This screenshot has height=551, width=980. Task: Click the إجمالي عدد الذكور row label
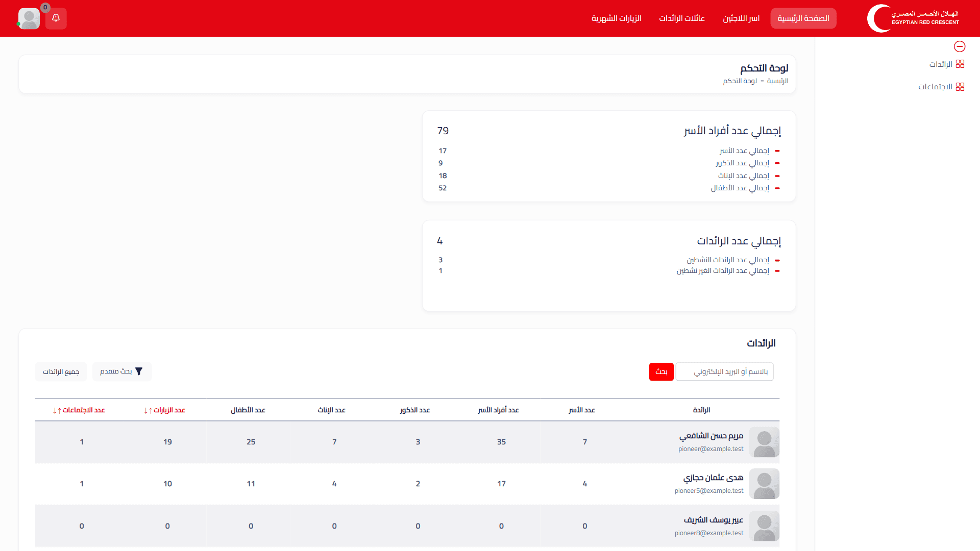(x=742, y=163)
